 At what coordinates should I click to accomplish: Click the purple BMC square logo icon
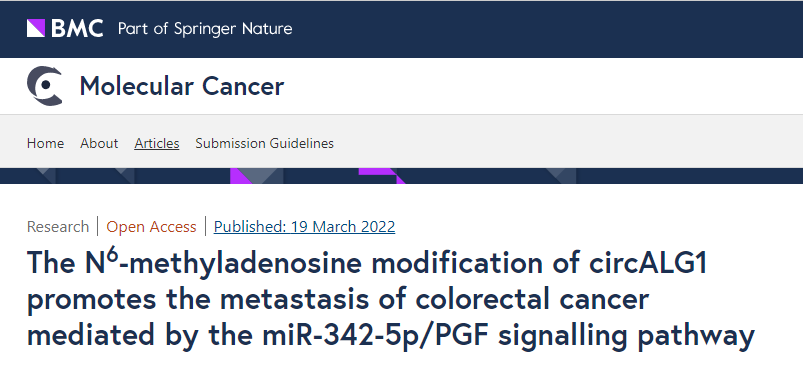[36, 28]
